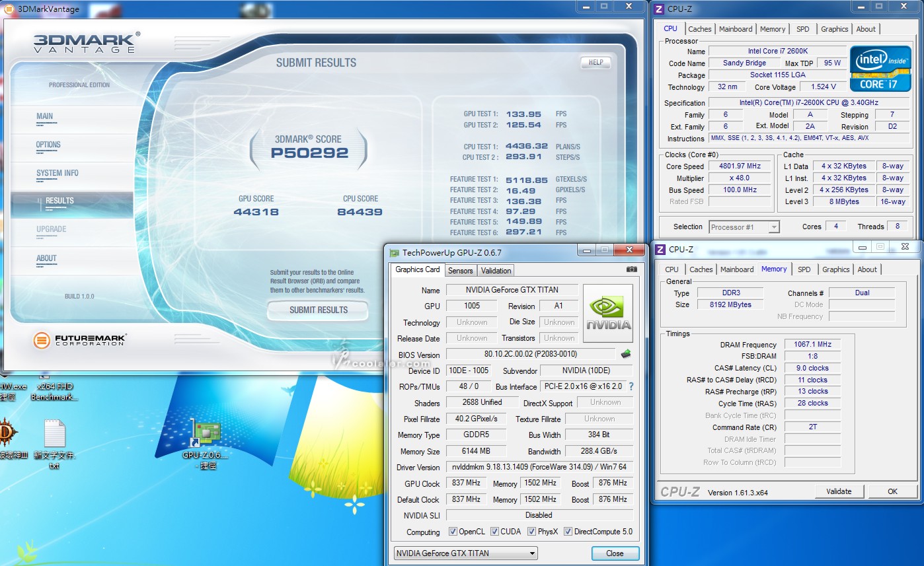Click the Bus Interface question mark icon
Image resolution: width=924 pixels, height=566 pixels.
[631, 386]
